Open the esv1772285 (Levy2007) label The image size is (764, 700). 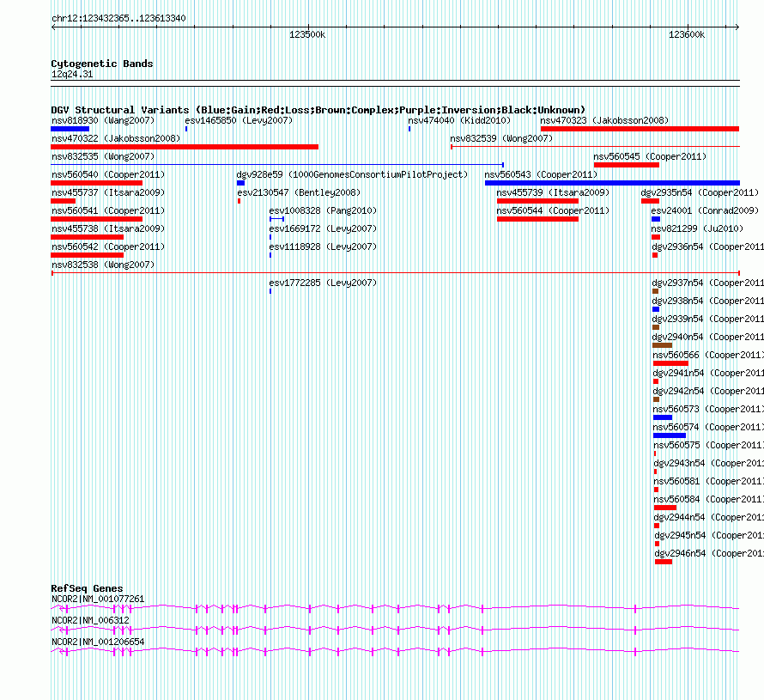pos(323,283)
